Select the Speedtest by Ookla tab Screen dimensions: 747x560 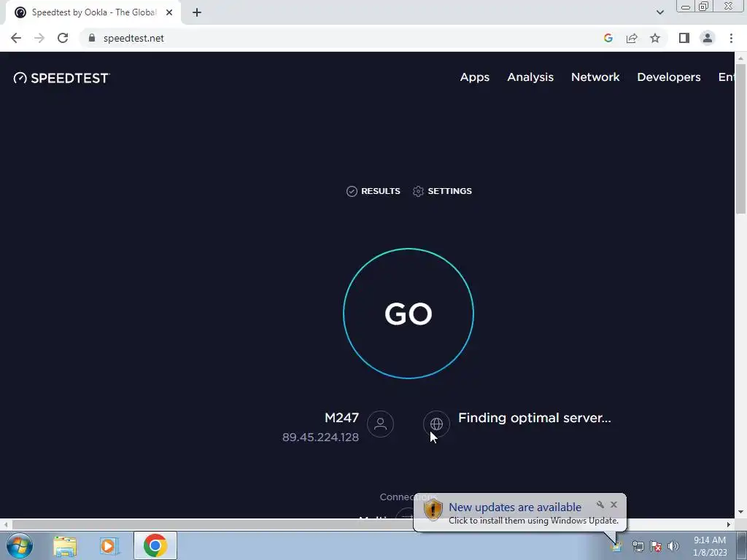[93, 12]
